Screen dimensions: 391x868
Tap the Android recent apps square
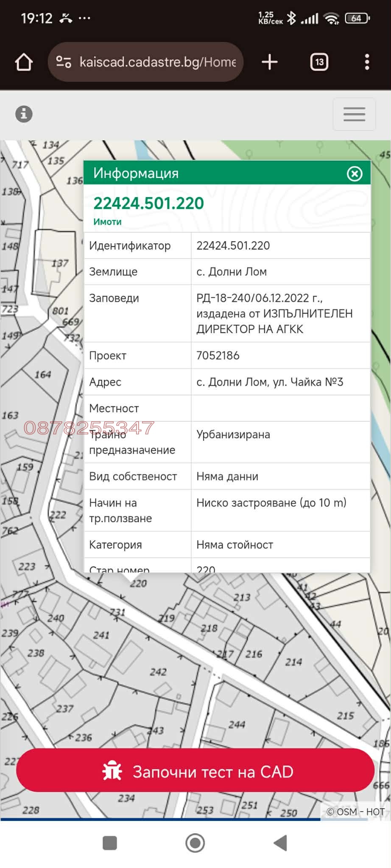point(110,843)
